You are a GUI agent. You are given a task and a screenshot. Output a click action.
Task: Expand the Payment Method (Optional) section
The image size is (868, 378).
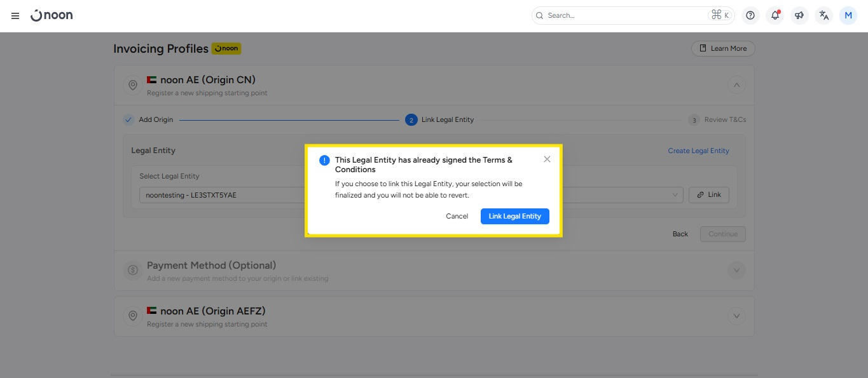click(x=736, y=270)
